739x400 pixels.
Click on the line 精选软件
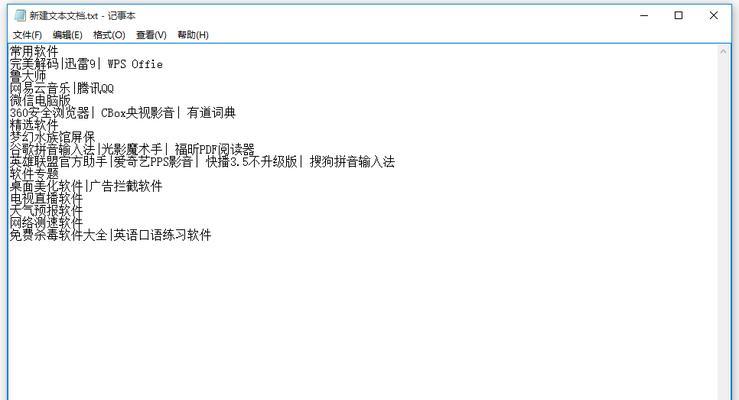pos(34,125)
